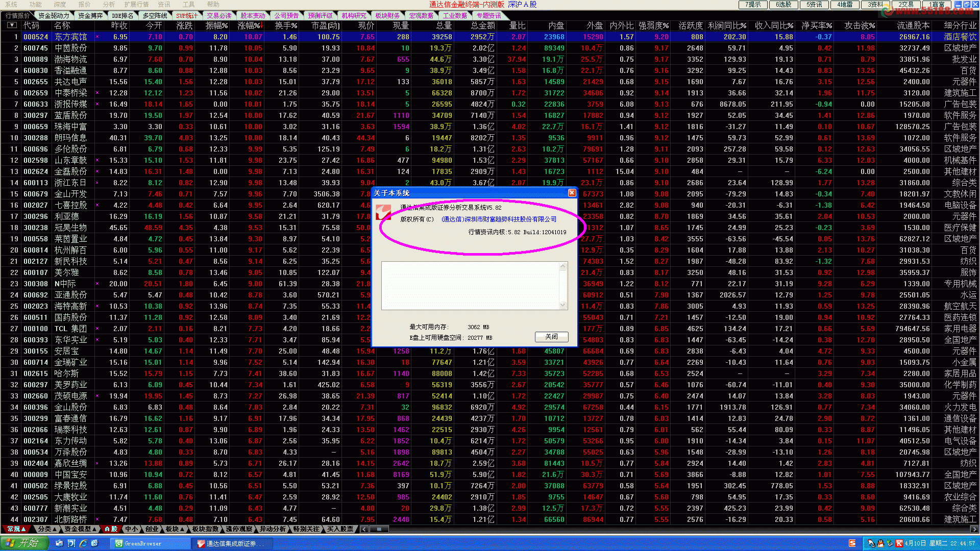
Task: Sort by the 涨幅% column header
Action: [x=250, y=26]
